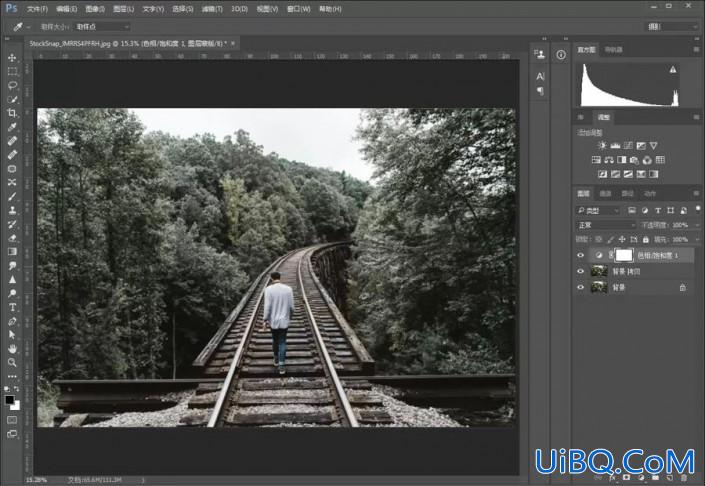Click histogram cached data warning triangle

click(673, 69)
